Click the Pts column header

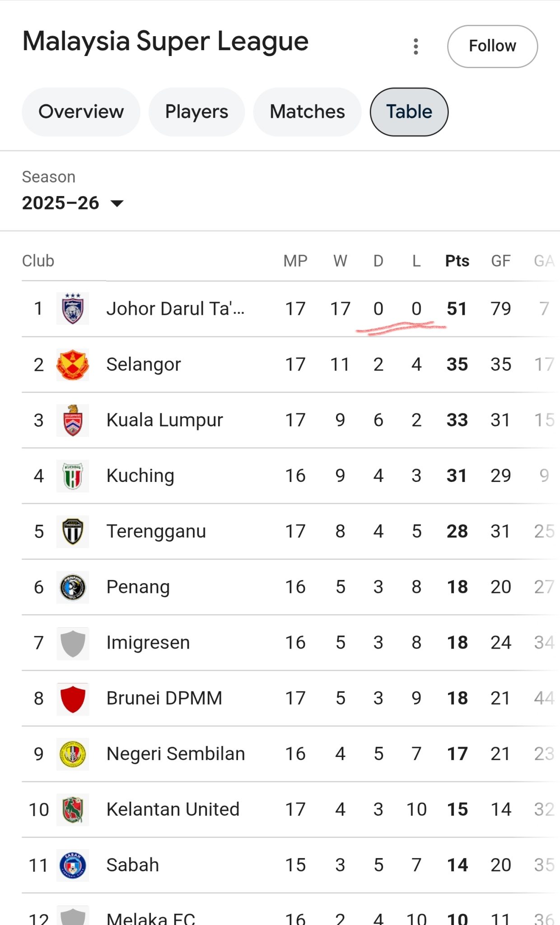pyautogui.click(x=457, y=261)
